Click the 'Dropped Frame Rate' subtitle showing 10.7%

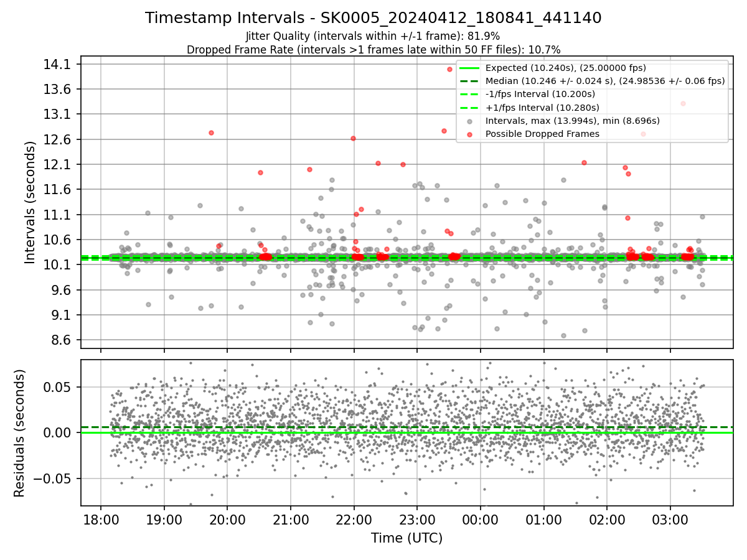pos(374,49)
